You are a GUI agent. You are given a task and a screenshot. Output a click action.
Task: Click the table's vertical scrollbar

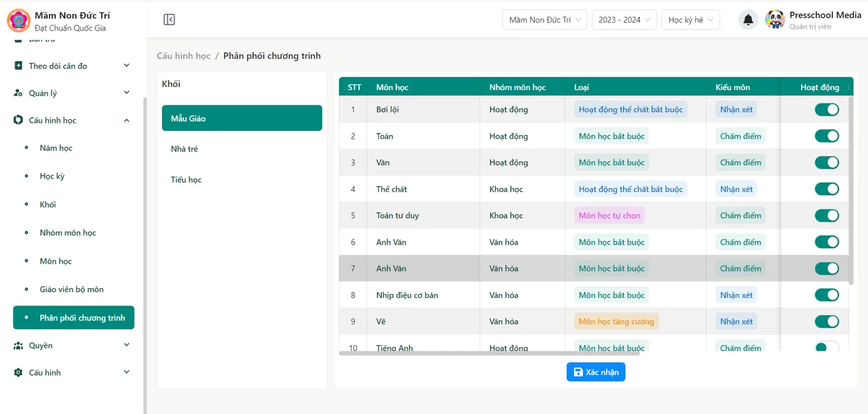click(x=851, y=190)
